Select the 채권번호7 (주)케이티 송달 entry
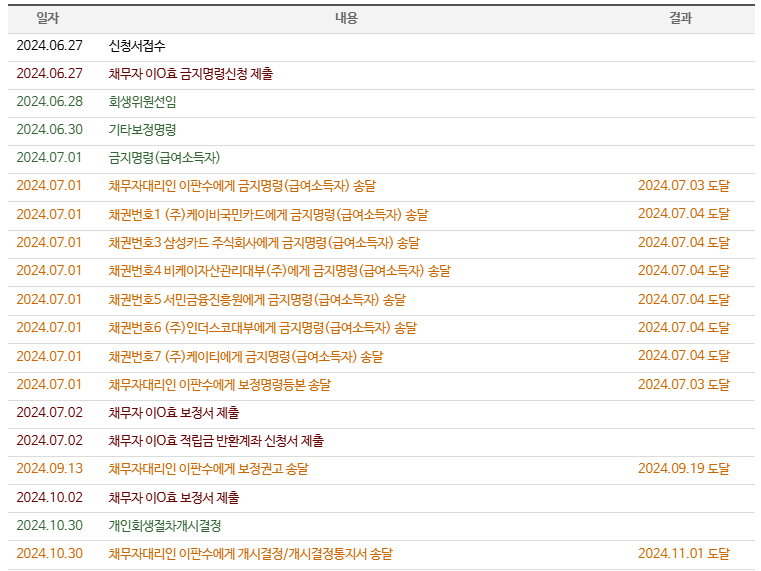This screenshot has width=761, height=571. pyautogui.click(x=246, y=357)
